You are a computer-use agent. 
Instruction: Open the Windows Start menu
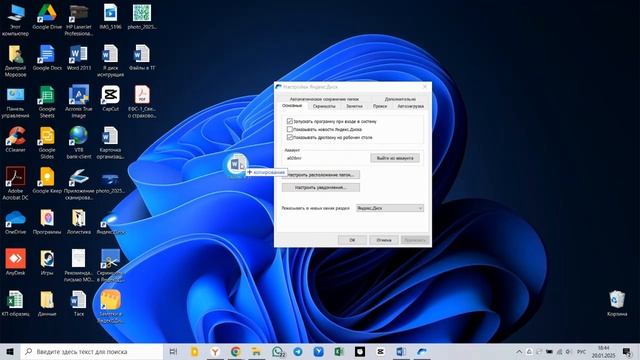click(10, 351)
